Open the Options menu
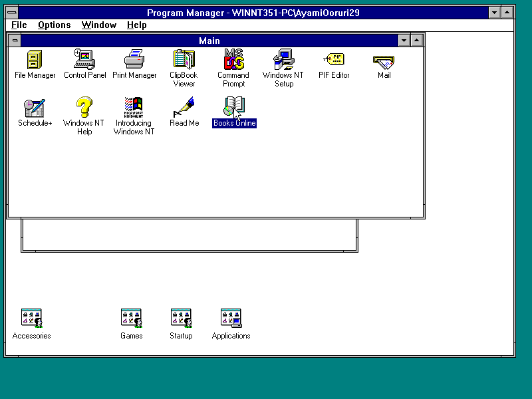Screen dimensions: 532x399 55,25
